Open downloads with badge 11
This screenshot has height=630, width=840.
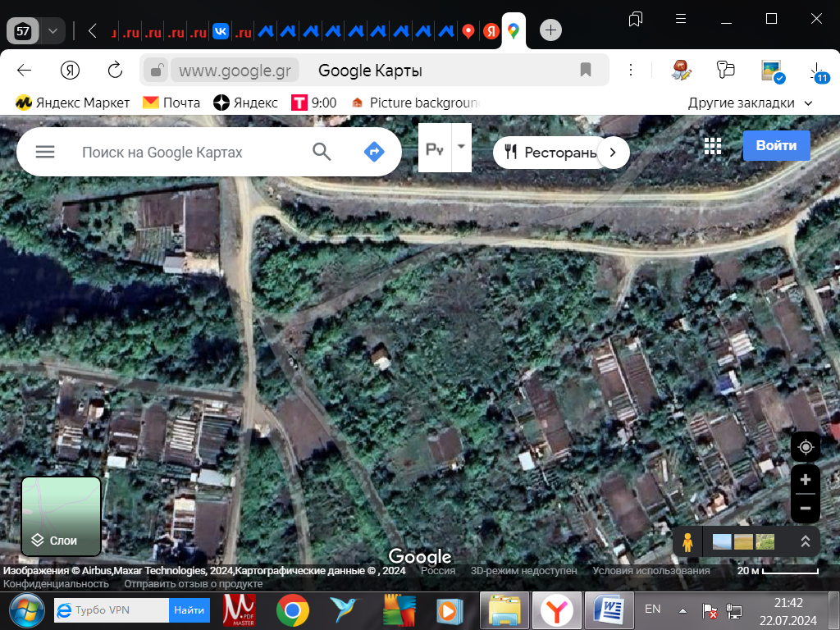818,72
